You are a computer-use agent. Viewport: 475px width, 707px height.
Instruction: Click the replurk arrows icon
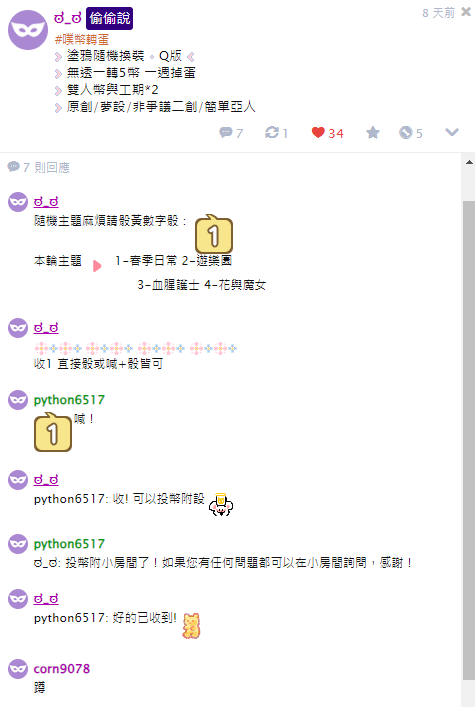tap(272, 133)
